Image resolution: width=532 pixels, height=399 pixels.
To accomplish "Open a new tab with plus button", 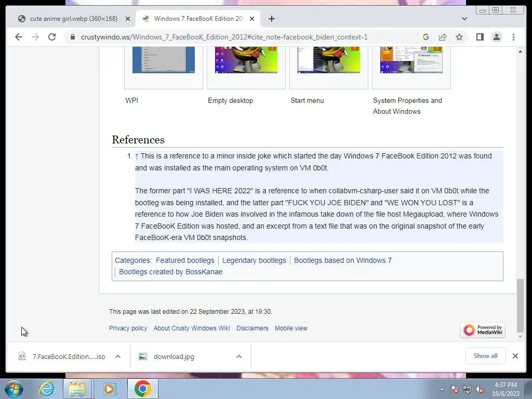I will coord(271,19).
